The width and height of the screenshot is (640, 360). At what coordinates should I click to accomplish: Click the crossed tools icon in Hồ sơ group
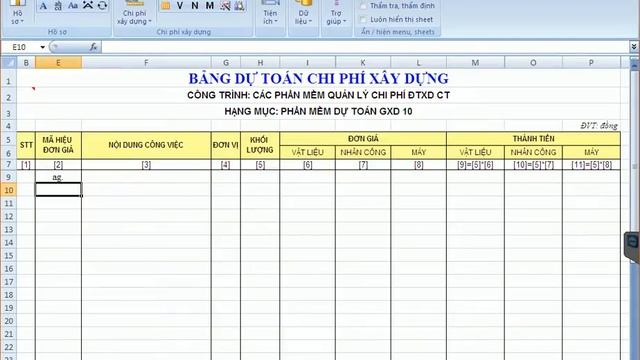point(88,6)
